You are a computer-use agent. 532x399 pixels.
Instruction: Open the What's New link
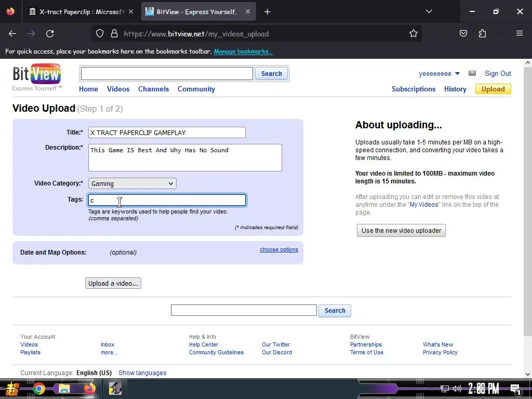(x=437, y=344)
